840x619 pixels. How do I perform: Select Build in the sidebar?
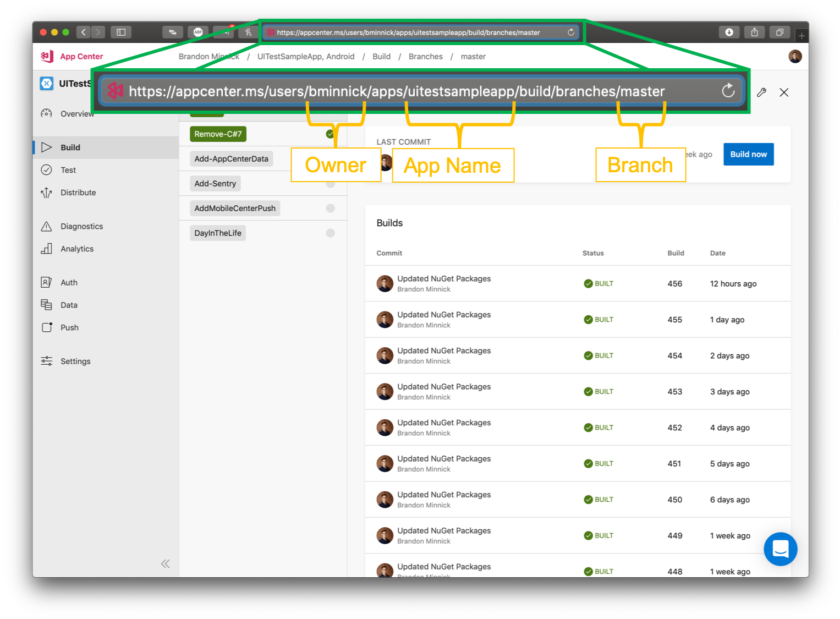coord(106,147)
